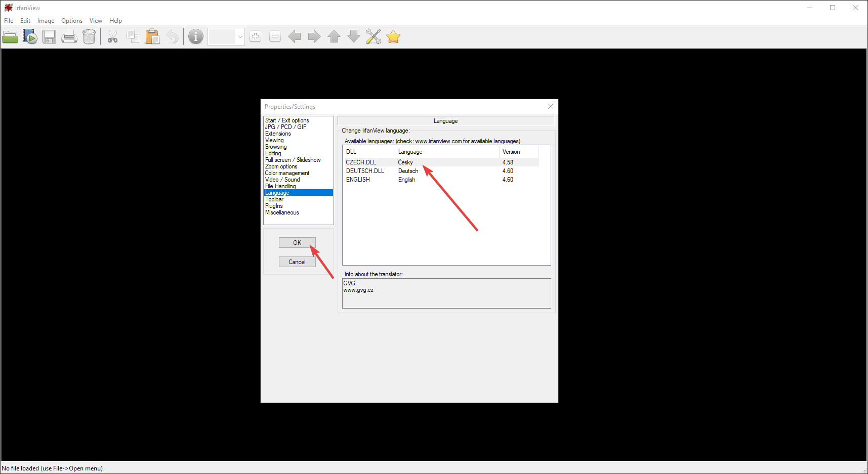Screen dimensions: 868x474
Task: Open the Options menu
Action: [x=72, y=21]
